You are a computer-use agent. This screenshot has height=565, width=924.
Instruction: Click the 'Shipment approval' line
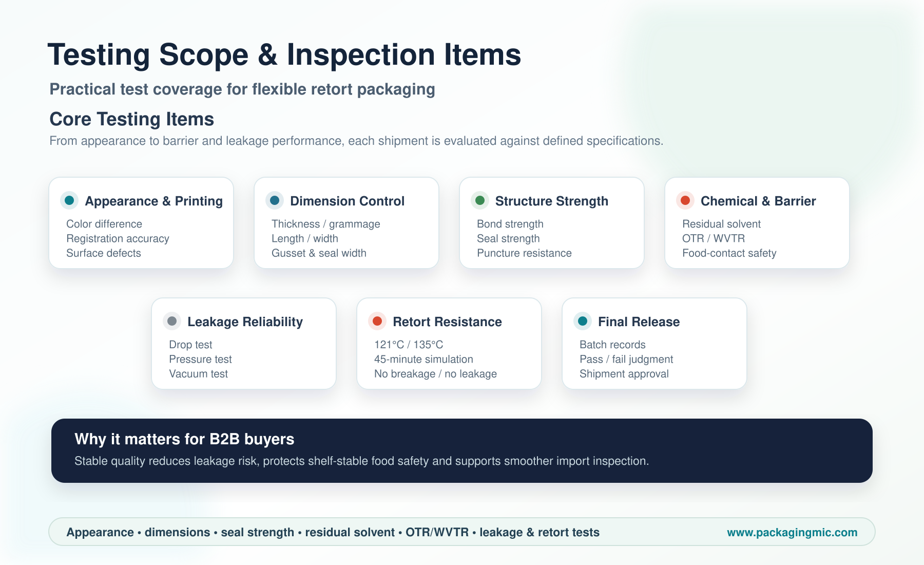tap(624, 373)
